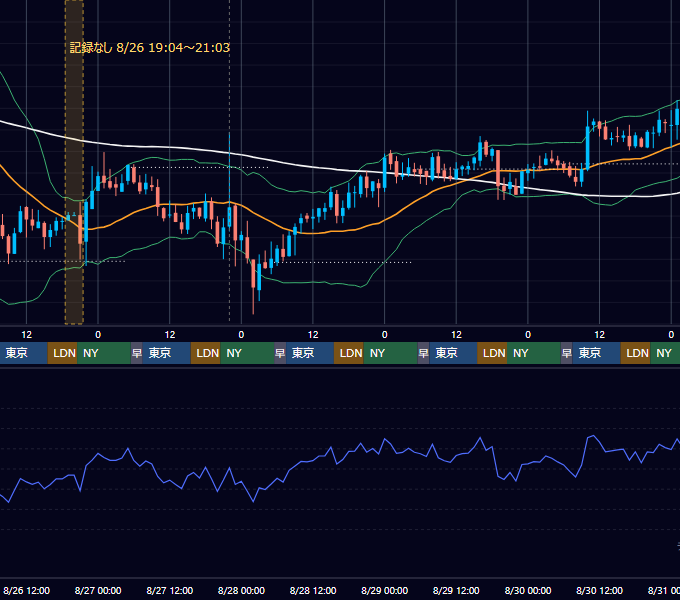Image resolution: width=680 pixels, height=600 pixels.
Task: Select the shaded no-record region on 8/26
Action: point(74,162)
